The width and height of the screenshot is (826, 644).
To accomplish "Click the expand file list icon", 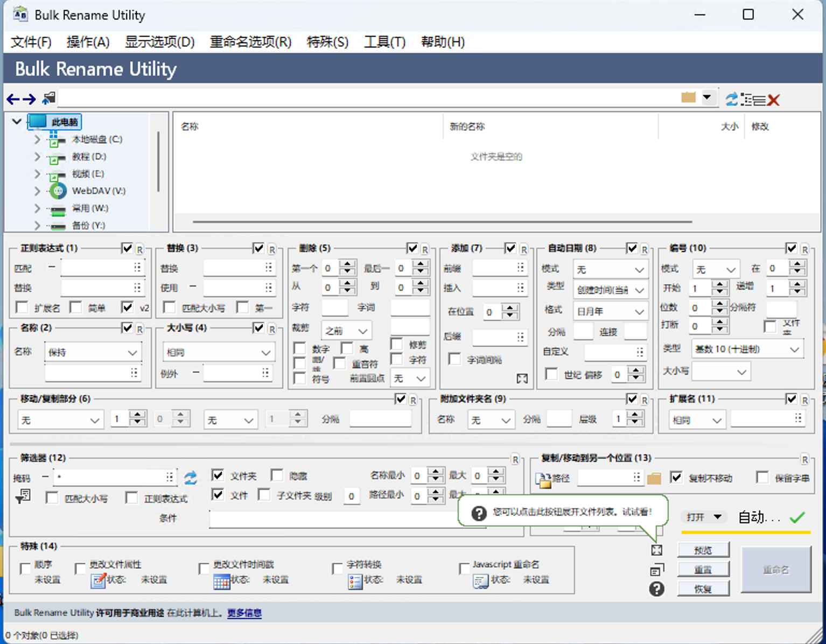I will pos(656,550).
